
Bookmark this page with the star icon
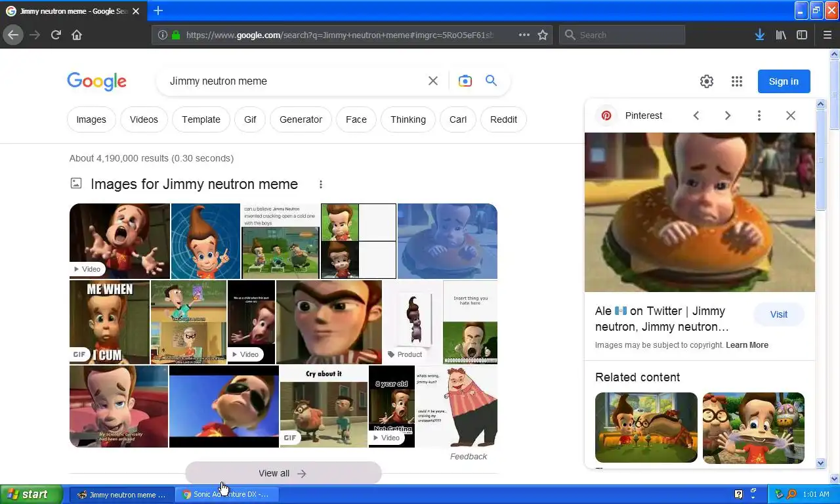coord(543,35)
